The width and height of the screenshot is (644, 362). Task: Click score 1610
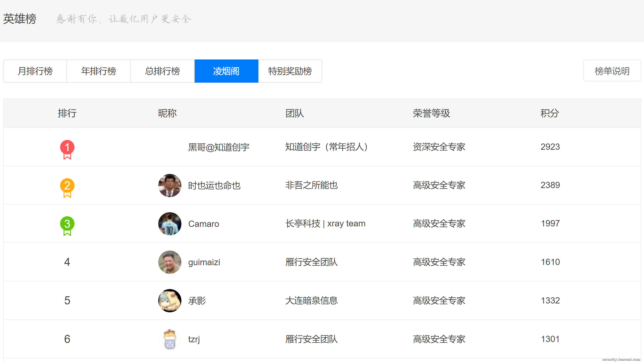pos(550,262)
